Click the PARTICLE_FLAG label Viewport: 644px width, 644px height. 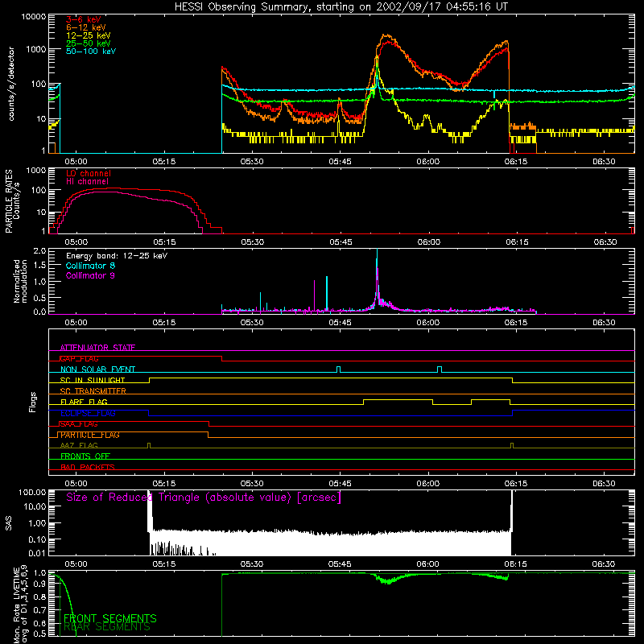tap(90, 435)
